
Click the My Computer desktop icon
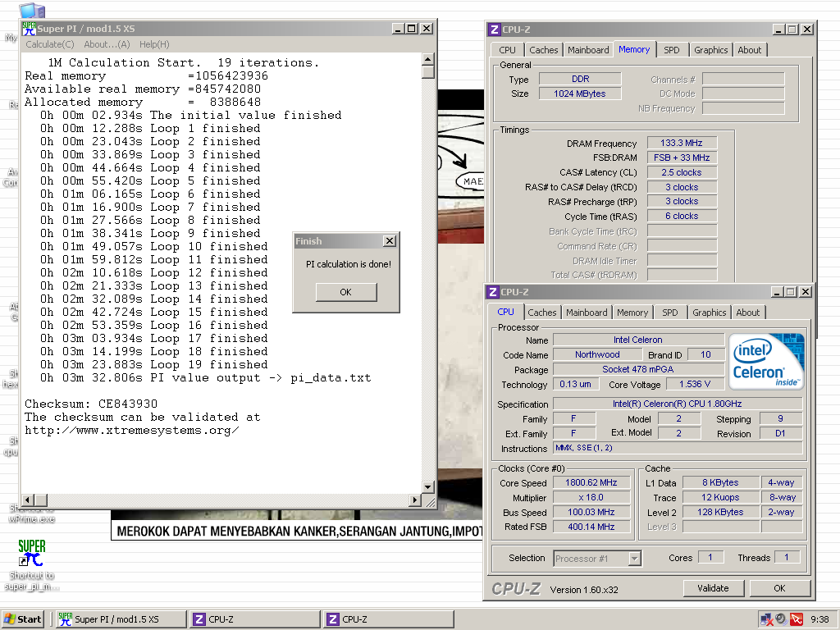[30, 11]
